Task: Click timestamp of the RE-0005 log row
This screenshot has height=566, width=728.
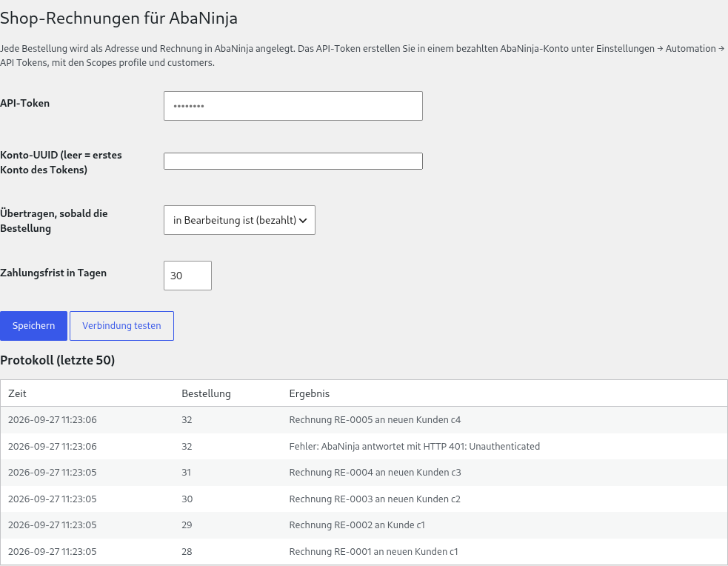Action: (53, 420)
